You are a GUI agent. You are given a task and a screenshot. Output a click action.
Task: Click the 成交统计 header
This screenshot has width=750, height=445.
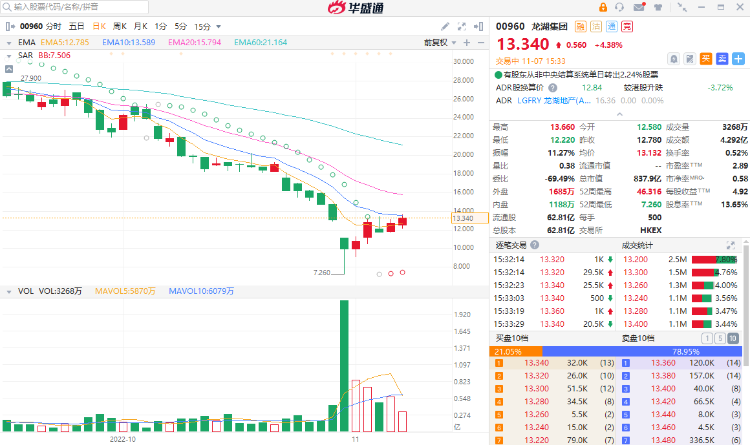[x=637, y=245]
